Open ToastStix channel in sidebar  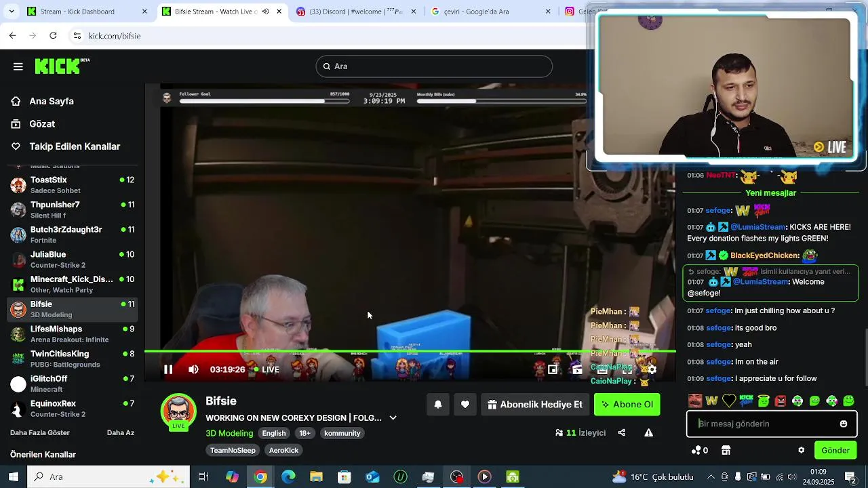[72, 185]
